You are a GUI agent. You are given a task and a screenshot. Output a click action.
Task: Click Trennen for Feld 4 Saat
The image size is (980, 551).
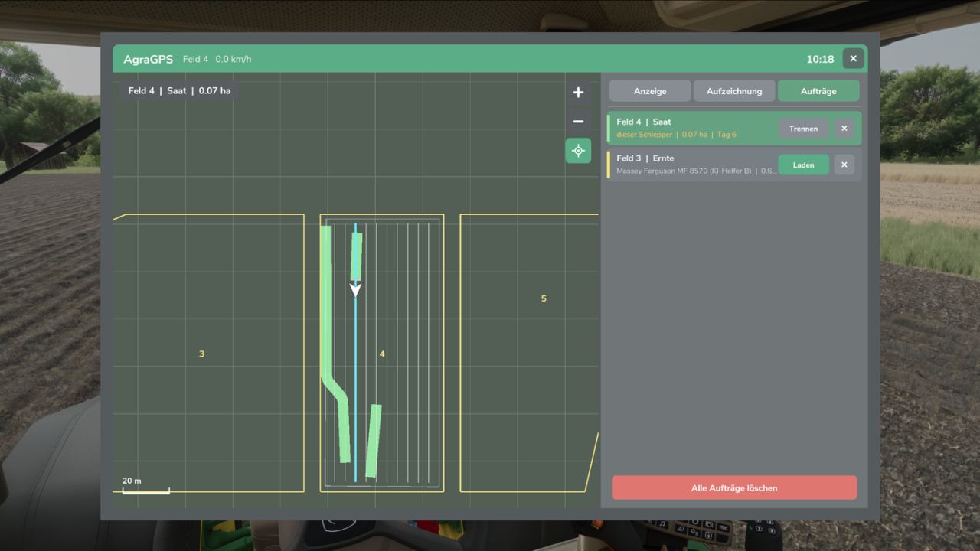803,129
